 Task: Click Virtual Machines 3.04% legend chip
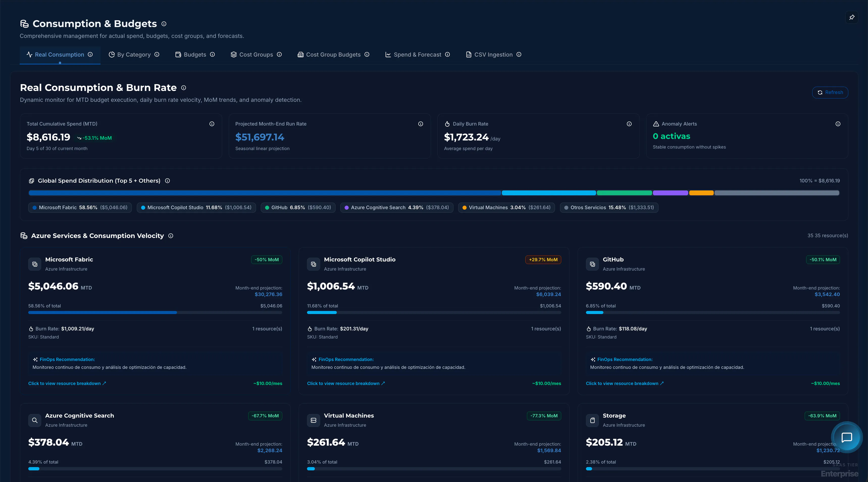[506, 207]
